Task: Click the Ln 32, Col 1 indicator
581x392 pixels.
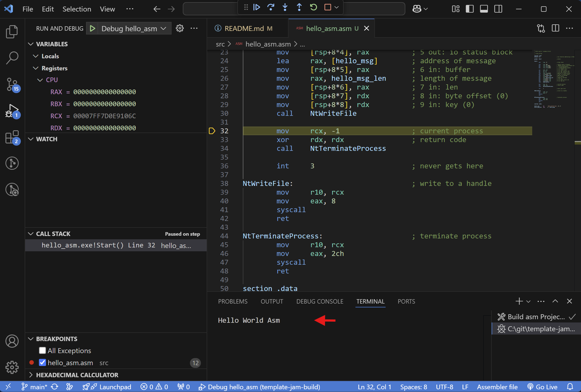Action: pyautogui.click(x=375, y=387)
